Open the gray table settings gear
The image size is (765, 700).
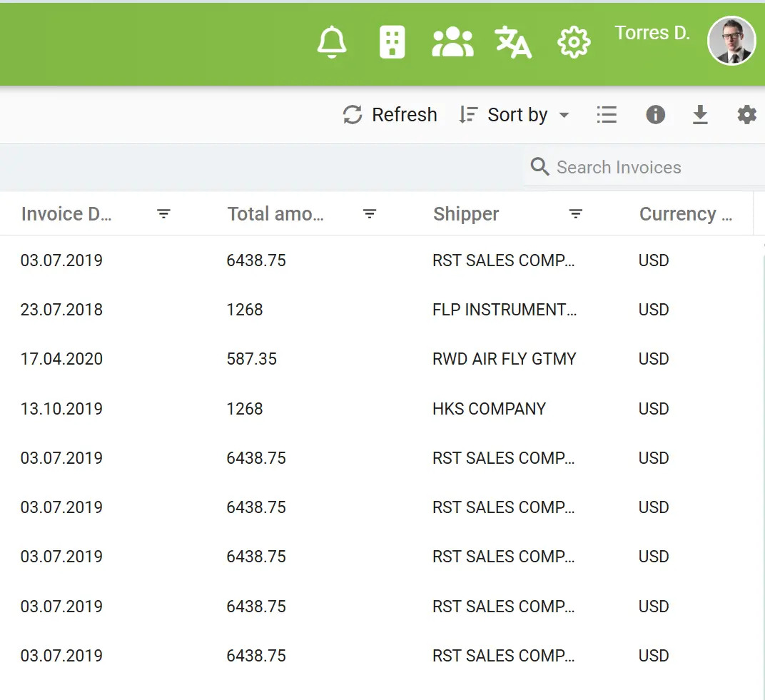click(746, 115)
